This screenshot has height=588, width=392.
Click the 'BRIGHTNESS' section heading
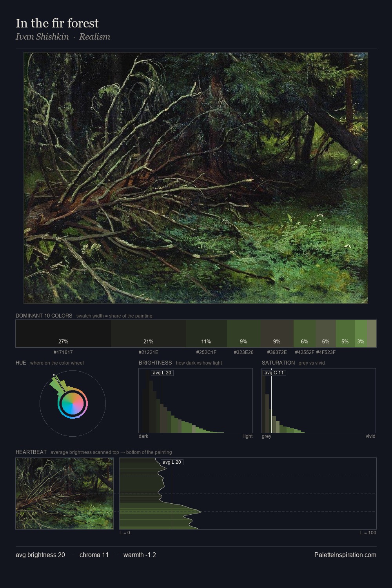[155, 363]
